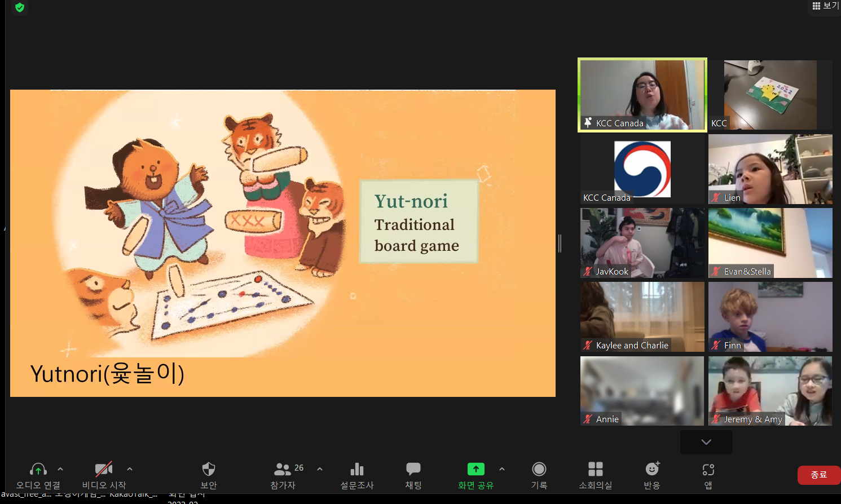Click the shared Yut-nori slide

[283, 243]
